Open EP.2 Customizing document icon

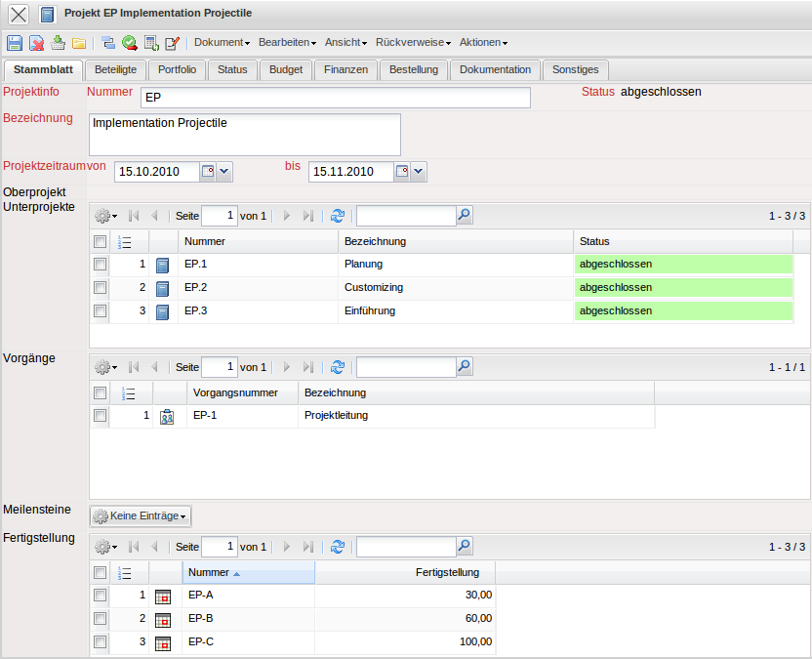tap(163, 288)
